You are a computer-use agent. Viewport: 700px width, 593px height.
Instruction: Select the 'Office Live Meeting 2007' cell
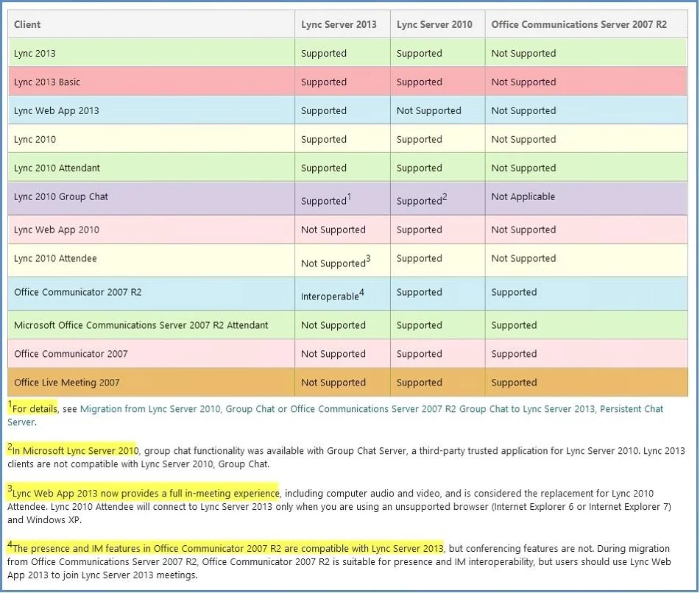[151, 382]
